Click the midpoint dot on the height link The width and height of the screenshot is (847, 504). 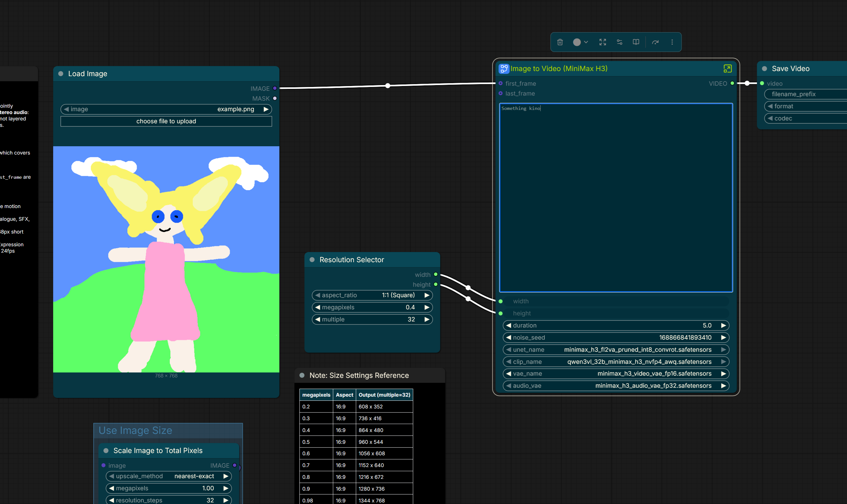click(468, 299)
